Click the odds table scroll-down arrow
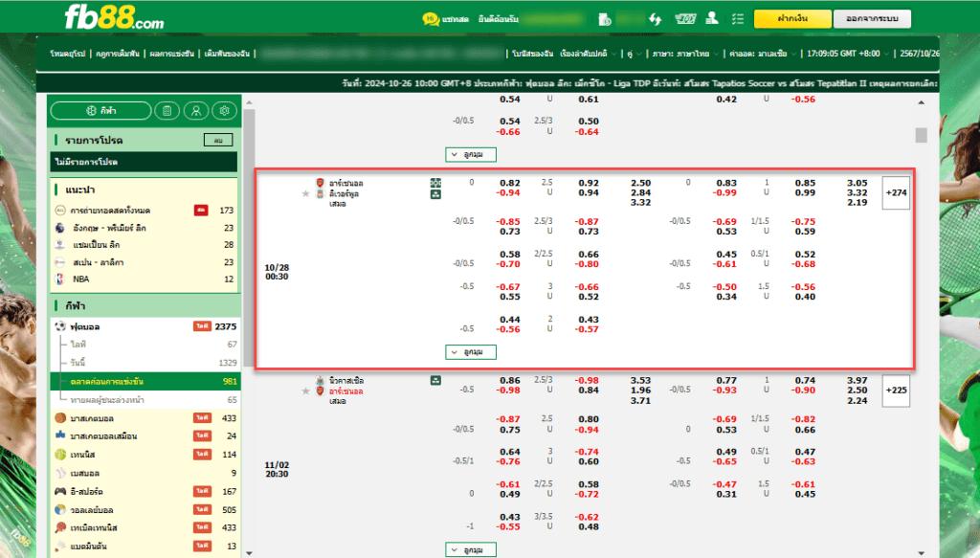Screen dimensions: 980x558 point(922,553)
